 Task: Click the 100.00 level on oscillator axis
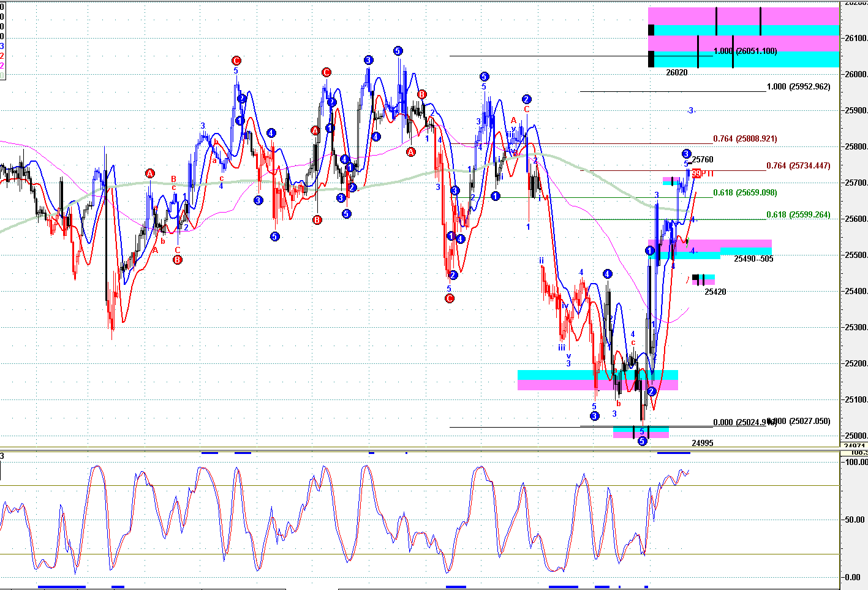click(x=855, y=463)
